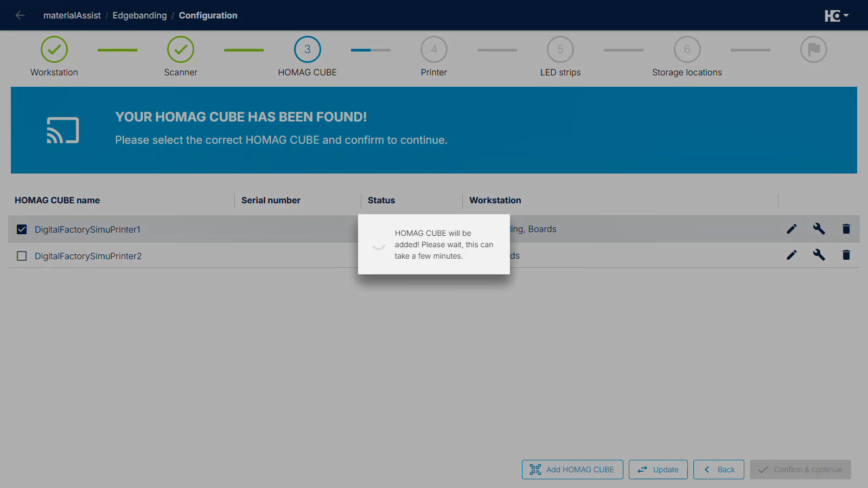Click the LED strips step label
Screen dimensions: 868x488
coord(560,72)
